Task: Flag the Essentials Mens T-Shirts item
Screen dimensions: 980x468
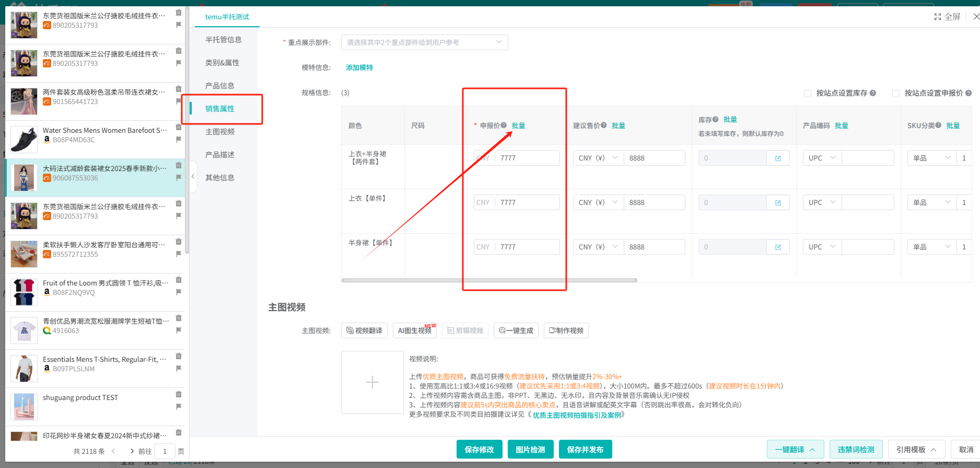Action: pos(179,368)
